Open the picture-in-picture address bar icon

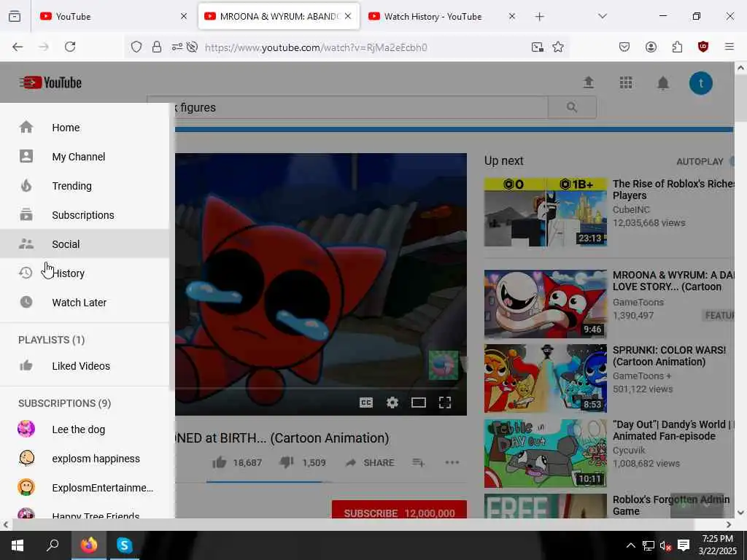pos(538,47)
